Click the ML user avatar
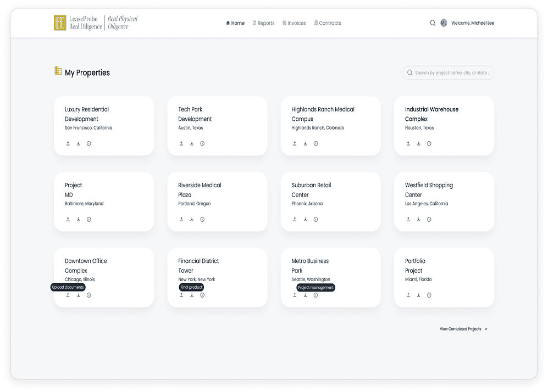The image size is (548, 392). pos(444,23)
